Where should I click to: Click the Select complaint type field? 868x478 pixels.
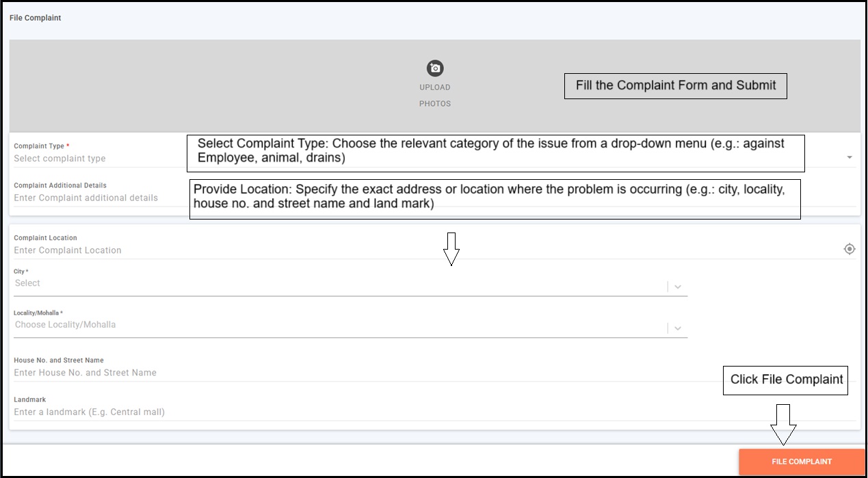(96, 159)
